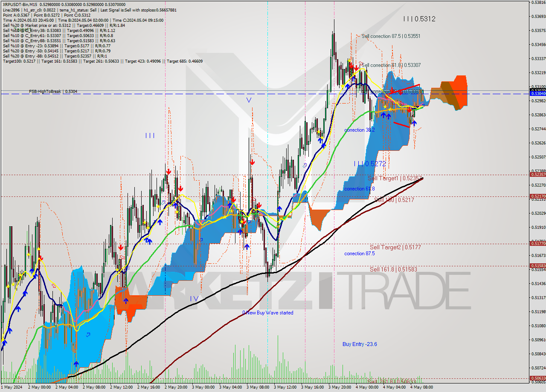Click the blue 'I I I' wave label near 2 May 16:00
The height and width of the screenshot is (392, 546).
(150, 135)
